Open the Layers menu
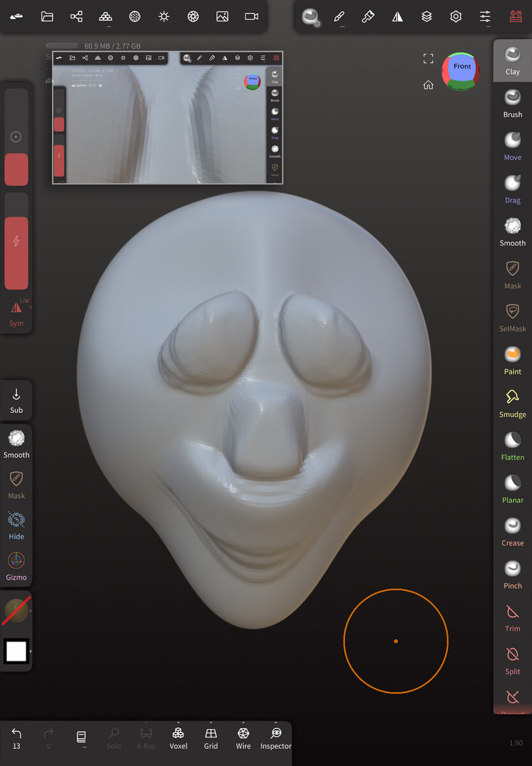The height and width of the screenshot is (766, 532). [427, 17]
